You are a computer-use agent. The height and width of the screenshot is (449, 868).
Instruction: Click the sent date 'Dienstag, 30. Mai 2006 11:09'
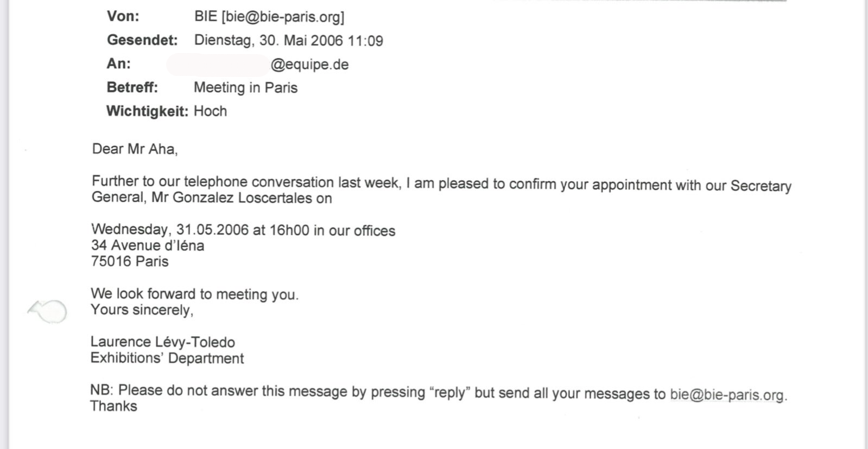[288, 41]
